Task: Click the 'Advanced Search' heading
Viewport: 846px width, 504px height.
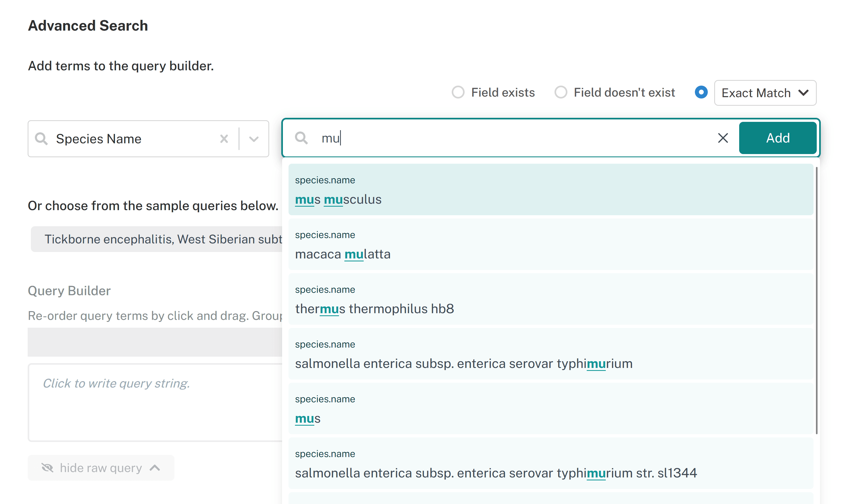Action: [88, 25]
